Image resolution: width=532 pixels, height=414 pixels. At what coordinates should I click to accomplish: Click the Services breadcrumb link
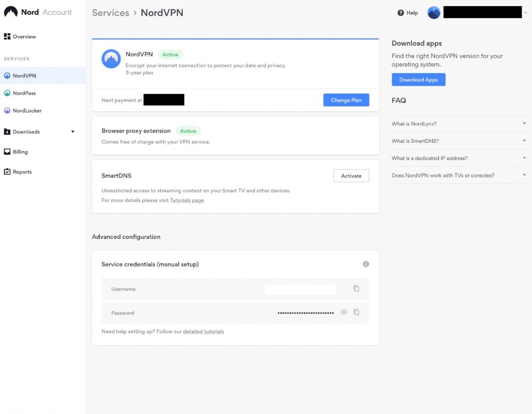pyautogui.click(x=111, y=12)
